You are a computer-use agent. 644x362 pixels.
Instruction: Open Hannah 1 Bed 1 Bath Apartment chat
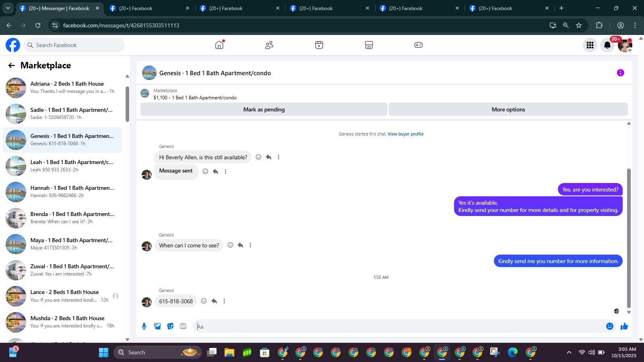[62, 192]
